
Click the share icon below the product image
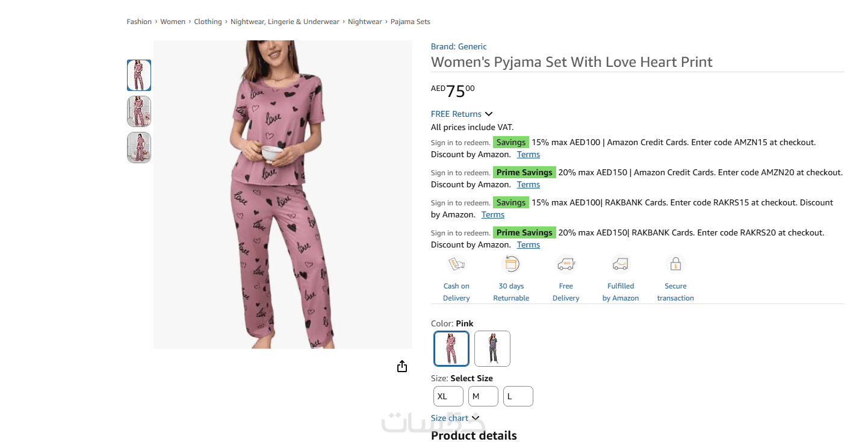click(x=402, y=366)
